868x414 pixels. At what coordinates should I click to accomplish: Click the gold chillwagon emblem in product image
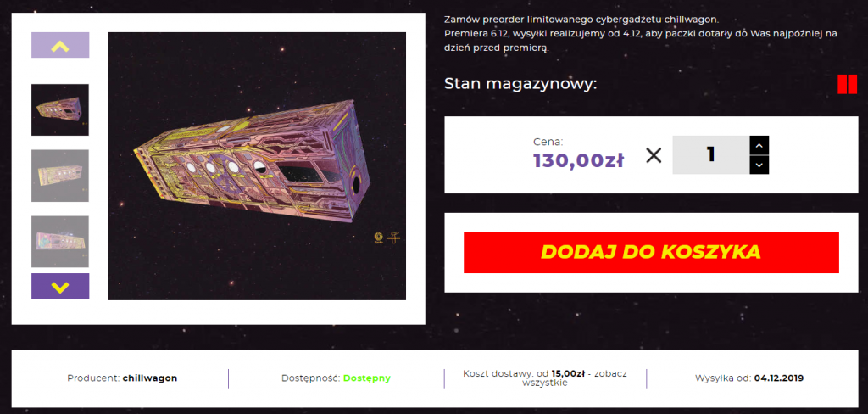pos(395,238)
